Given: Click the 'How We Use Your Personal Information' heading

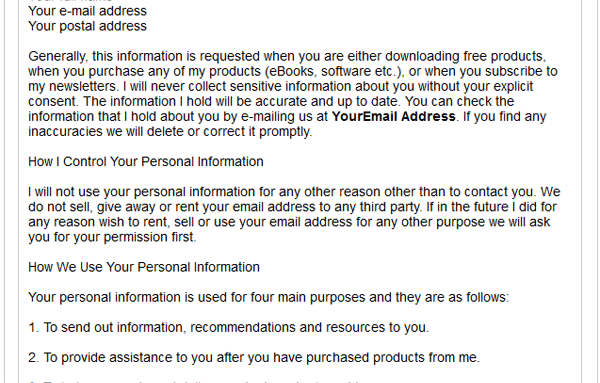Looking at the screenshot, I should 144,267.
